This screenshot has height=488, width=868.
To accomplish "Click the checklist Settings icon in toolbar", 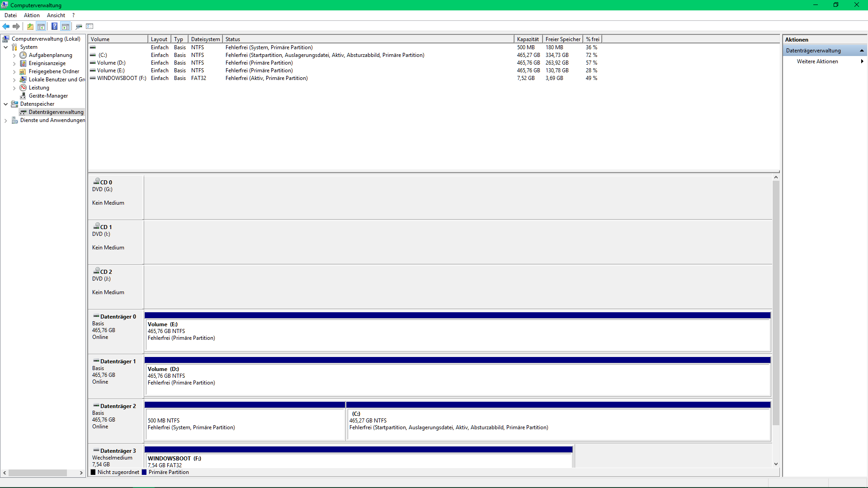I will click(90, 26).
